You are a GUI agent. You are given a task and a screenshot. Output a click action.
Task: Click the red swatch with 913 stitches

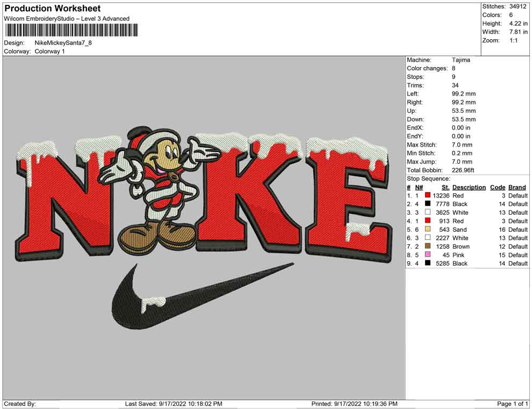tap(428, 221)
